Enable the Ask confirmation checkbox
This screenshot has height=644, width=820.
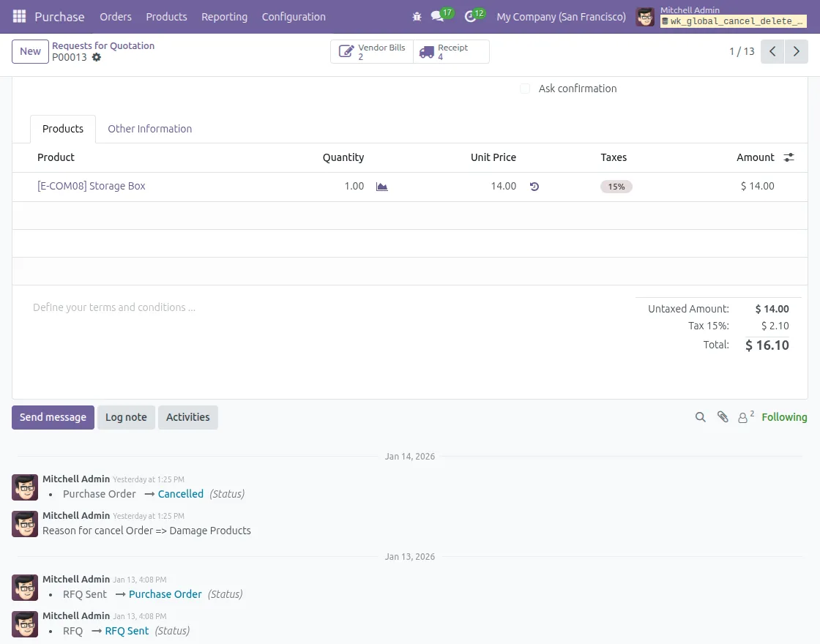(525, 89)
